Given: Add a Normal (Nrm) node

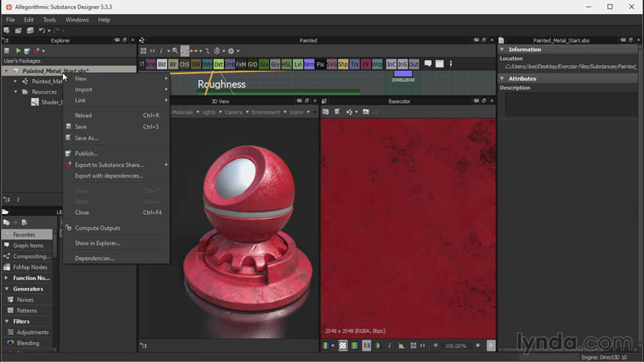Looking at the screenshot, I should 309,64.
